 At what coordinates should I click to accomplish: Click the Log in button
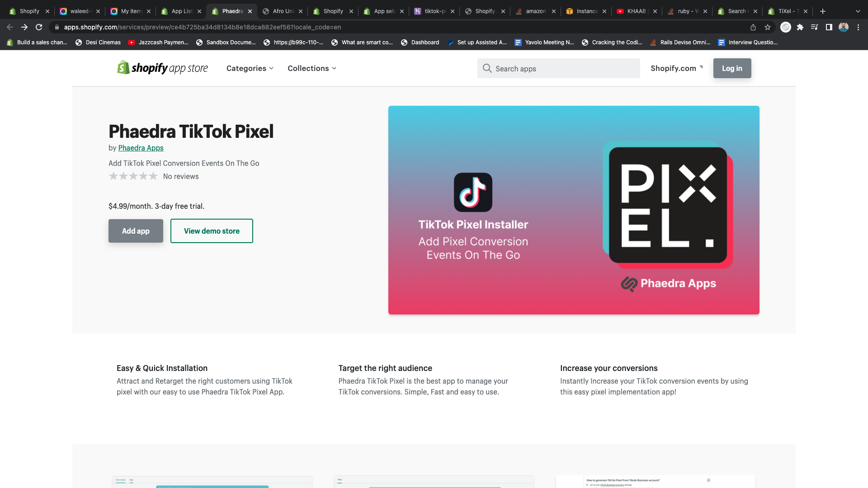[x=732, y=68]
